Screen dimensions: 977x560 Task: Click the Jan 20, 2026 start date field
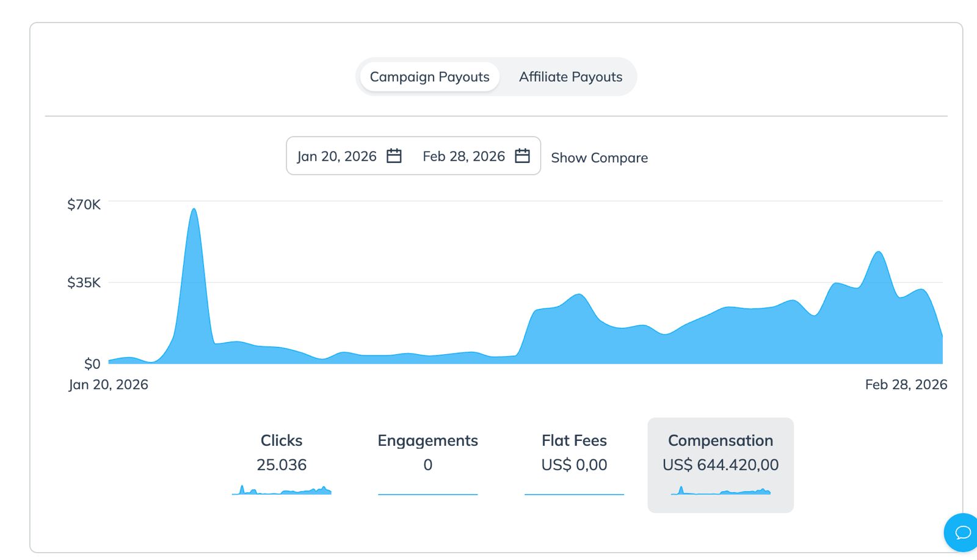[x=336, y=156]
